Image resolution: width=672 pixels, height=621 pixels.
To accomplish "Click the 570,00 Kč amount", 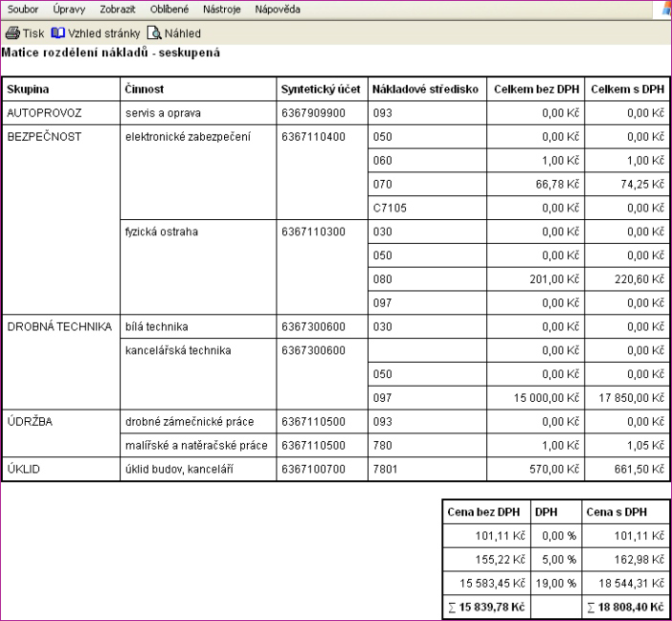I will [554, 470].
